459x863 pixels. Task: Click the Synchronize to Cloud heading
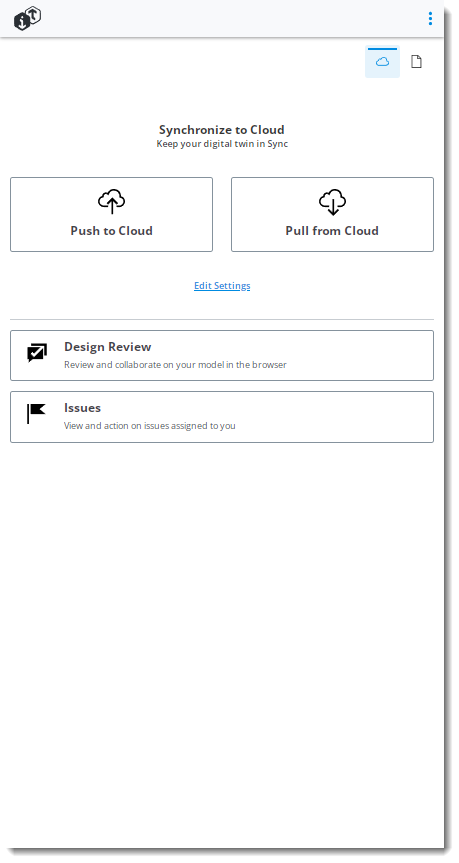pos(222,130)
